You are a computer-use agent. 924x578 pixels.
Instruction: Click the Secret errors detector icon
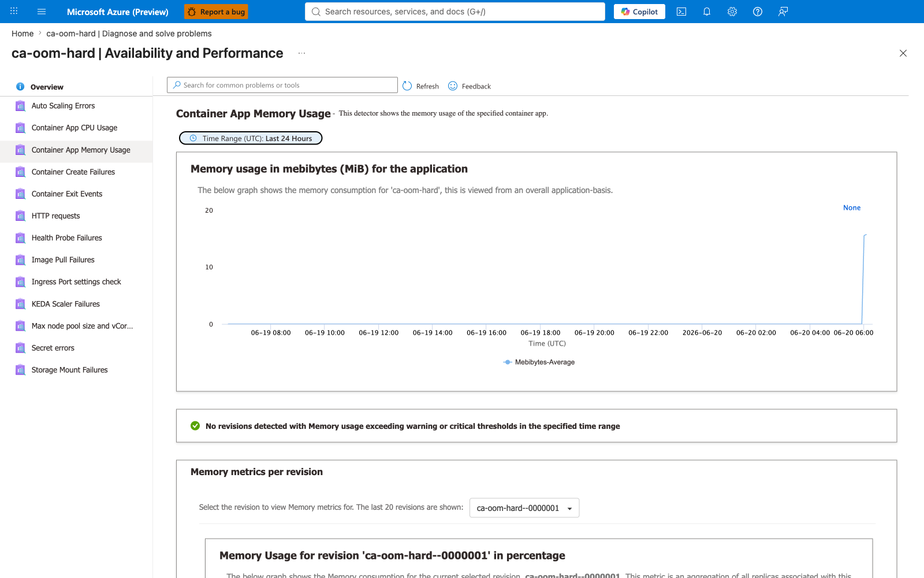[x=20, y=348]
